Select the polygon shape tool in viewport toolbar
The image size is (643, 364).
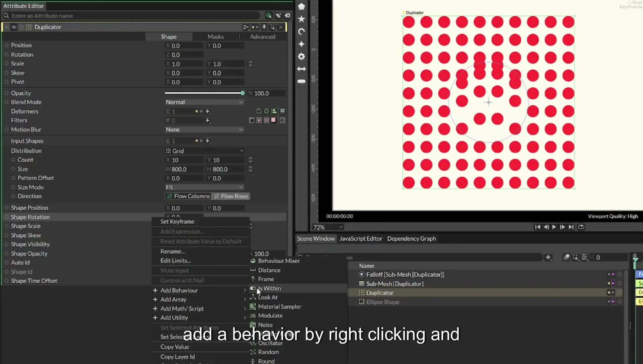[301, 6]
